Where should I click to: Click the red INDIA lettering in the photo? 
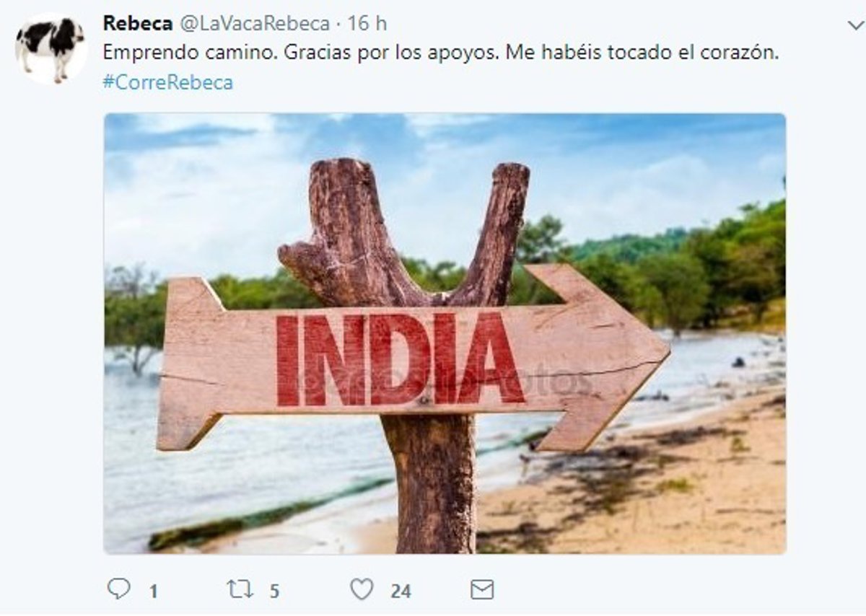coord(401,359)
